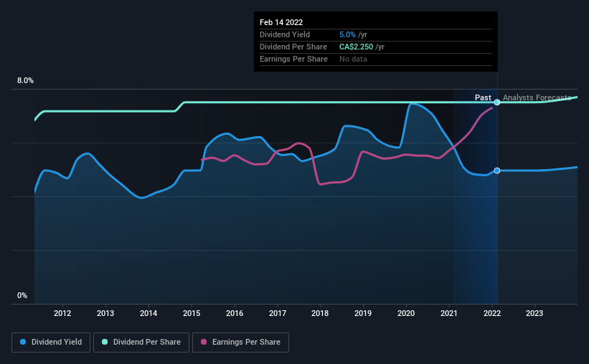Click the 8.0% y-axis label

click(x=25, y=81)
